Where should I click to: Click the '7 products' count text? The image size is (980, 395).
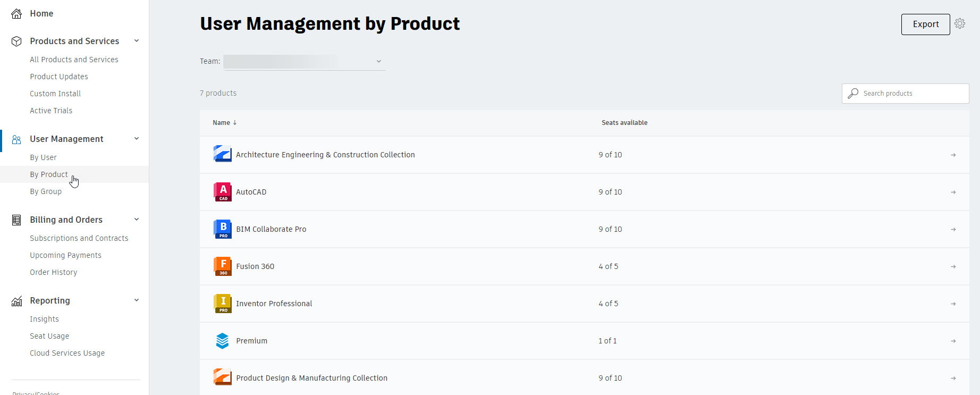(x=218, y=93)
